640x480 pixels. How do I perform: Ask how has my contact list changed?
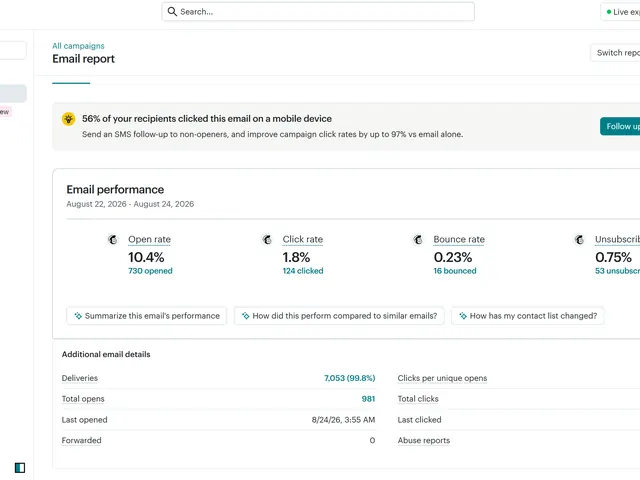[527, 316]
